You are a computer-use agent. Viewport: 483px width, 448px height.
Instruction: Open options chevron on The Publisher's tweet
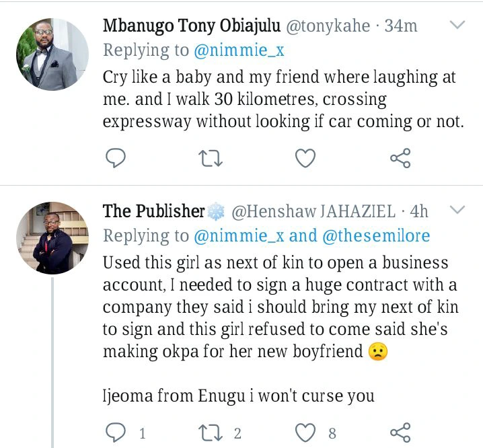click(x=457, y=210)
